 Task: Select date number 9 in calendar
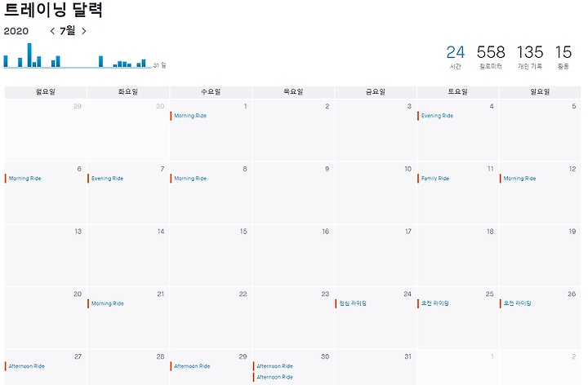(327, 169)
